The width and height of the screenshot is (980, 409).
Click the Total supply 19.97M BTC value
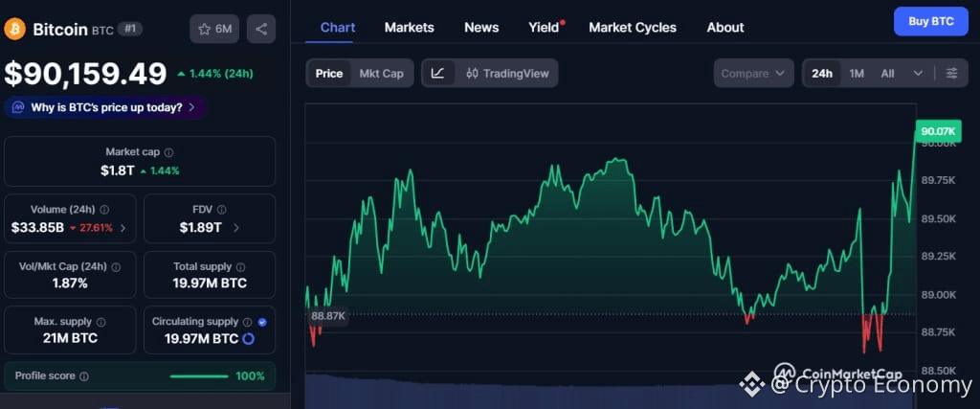(210, 284)
